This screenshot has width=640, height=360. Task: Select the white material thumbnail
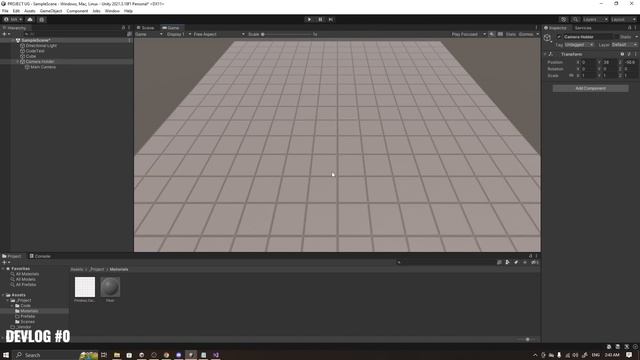click(85, 287)
